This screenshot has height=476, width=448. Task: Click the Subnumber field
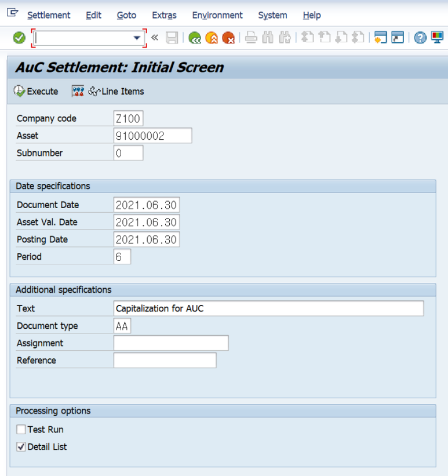(x=129, y=153)
